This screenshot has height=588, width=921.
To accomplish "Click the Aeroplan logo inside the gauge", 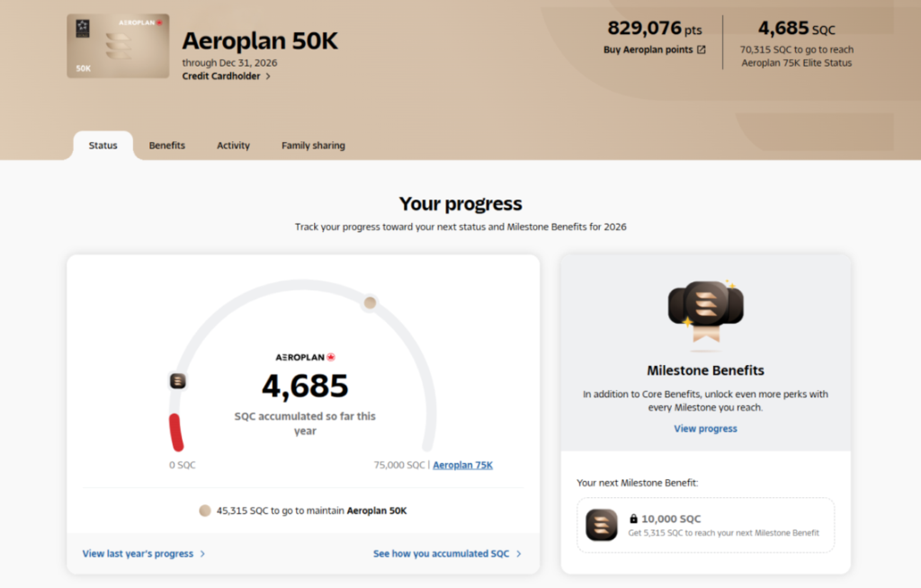I will pyautogui.click(x=305, y=357).
